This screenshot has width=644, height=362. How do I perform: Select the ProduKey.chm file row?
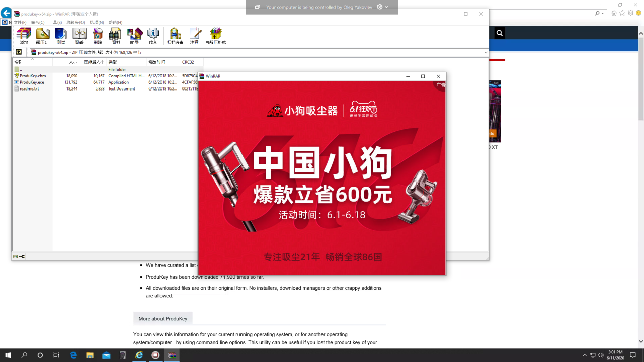coord(106,76)
